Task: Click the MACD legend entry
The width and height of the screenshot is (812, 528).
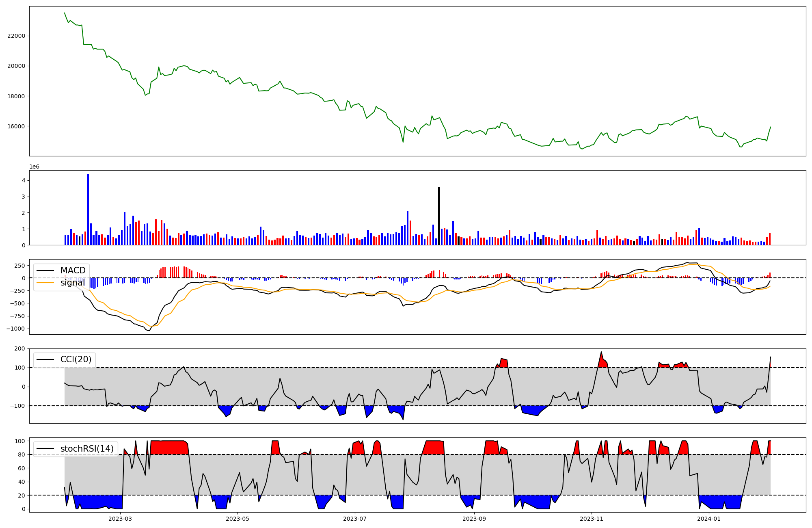Action: click(x=73, y=270)
